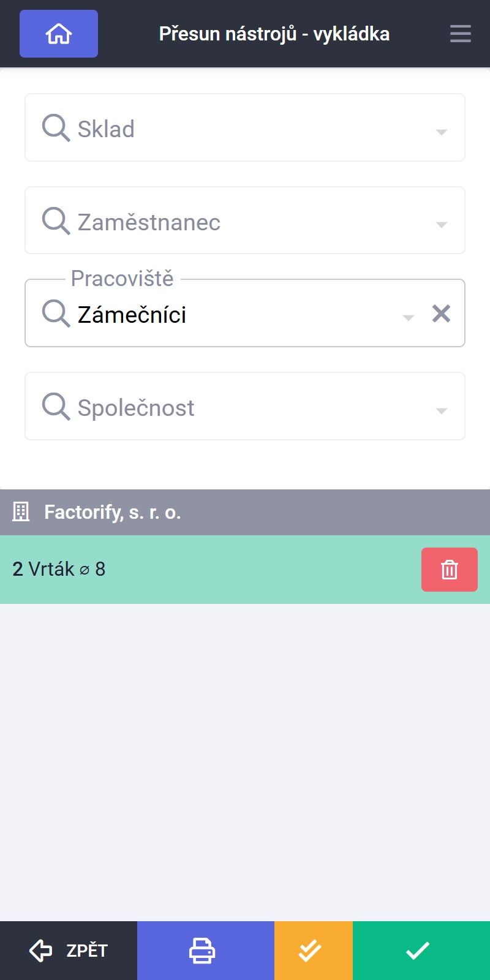Go back with the ZPĚT button
The image size is (490, 980).
[x=69, y=951]
